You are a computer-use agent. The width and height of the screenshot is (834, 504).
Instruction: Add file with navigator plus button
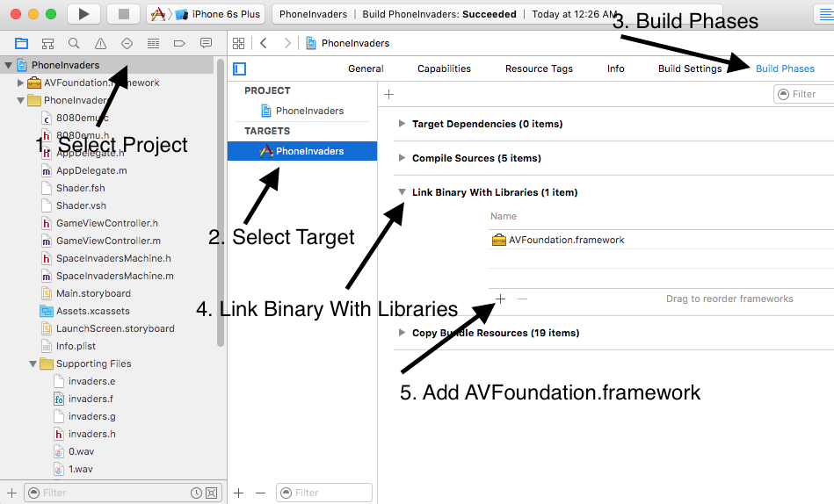pos(11,493)
